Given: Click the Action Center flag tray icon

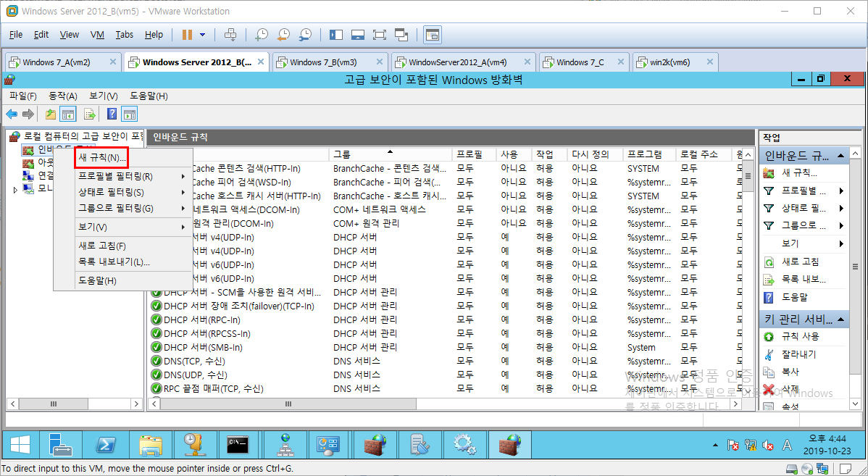Looking at the screenshot, I should tap(733, 445).
